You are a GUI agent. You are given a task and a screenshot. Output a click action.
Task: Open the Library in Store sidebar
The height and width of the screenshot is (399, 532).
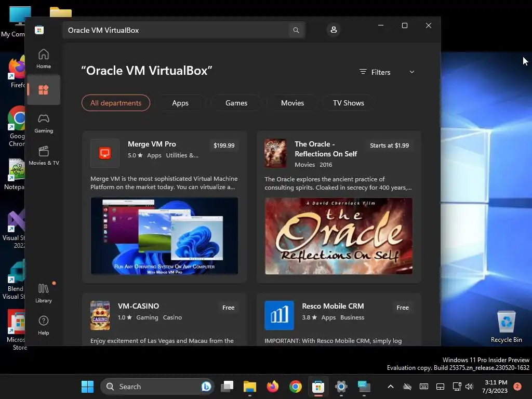(x=44, y=293)
